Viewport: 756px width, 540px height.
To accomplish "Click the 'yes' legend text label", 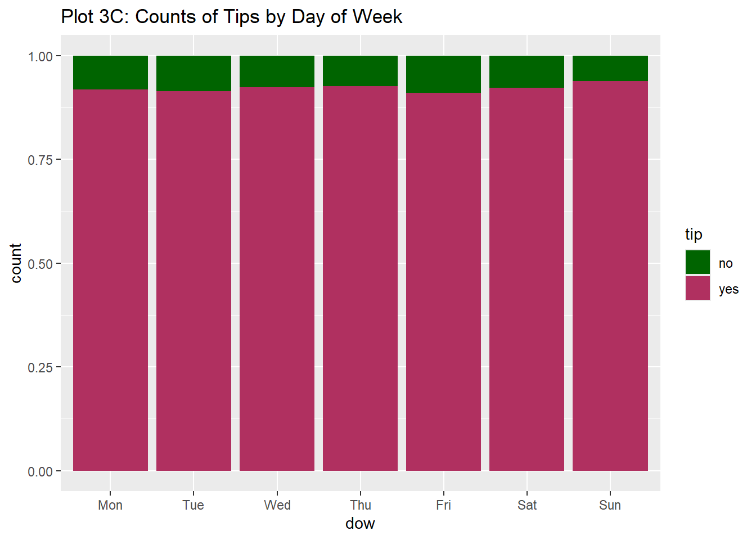I will (728, 289).
